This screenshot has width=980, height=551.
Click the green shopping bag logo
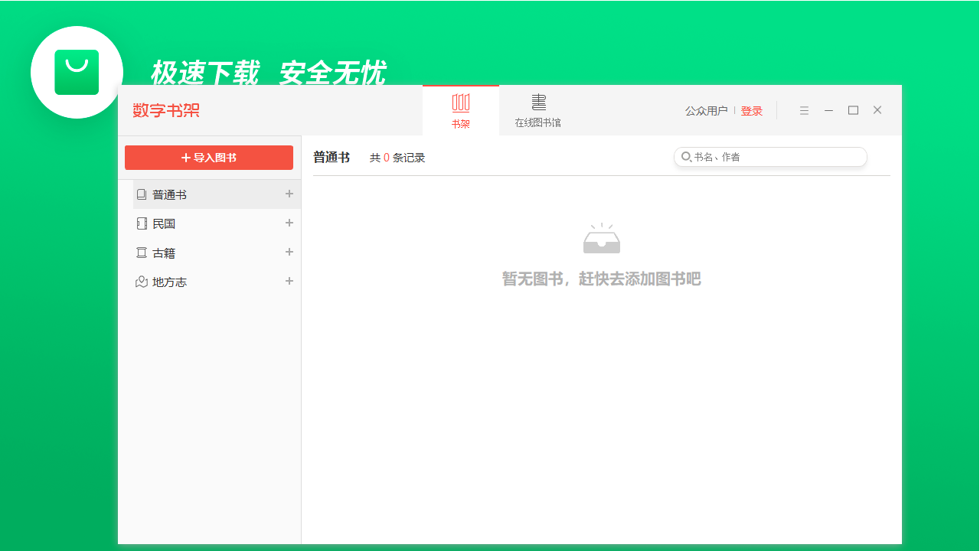[x=77, y=72]
